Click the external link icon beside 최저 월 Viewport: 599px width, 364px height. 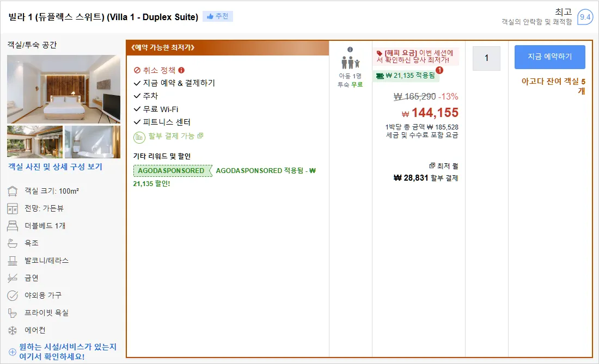pos(432,165)
